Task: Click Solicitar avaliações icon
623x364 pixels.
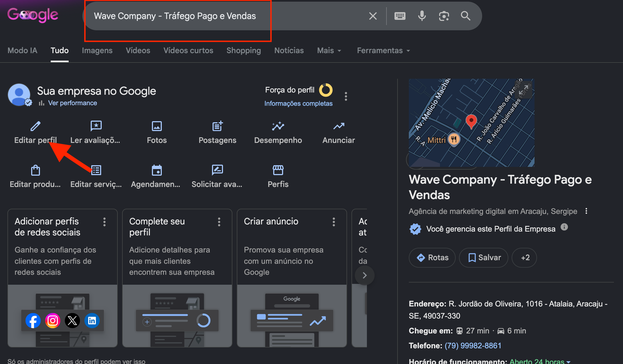Action: pos(217,170)
